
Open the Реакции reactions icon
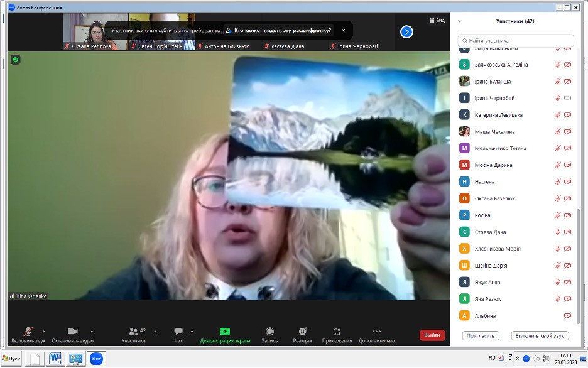point(303,332)
